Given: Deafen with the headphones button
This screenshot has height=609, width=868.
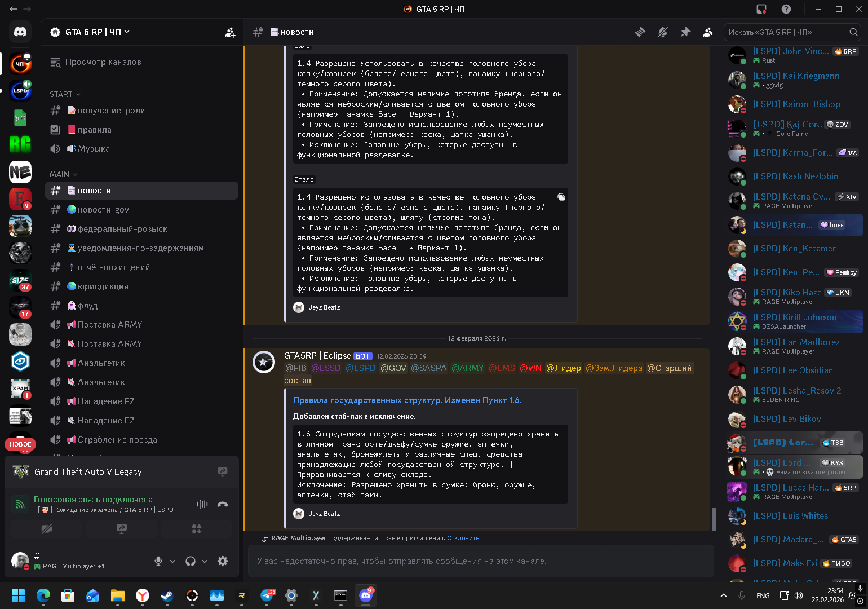Looking at the screenshot, I should coord(191,561).
